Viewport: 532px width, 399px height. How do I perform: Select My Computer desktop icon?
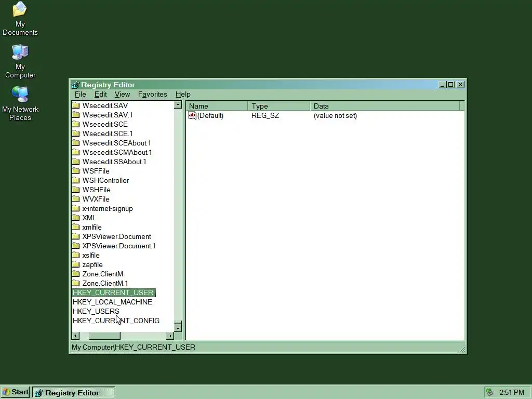(20, 61)
